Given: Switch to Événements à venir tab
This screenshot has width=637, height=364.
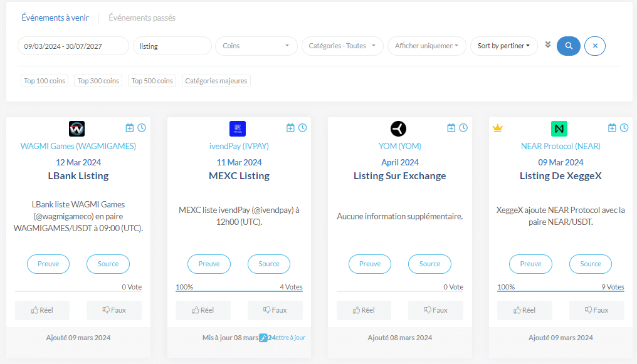Looking at the screenshot, I should pyautogui.click(x=55, y=18).
